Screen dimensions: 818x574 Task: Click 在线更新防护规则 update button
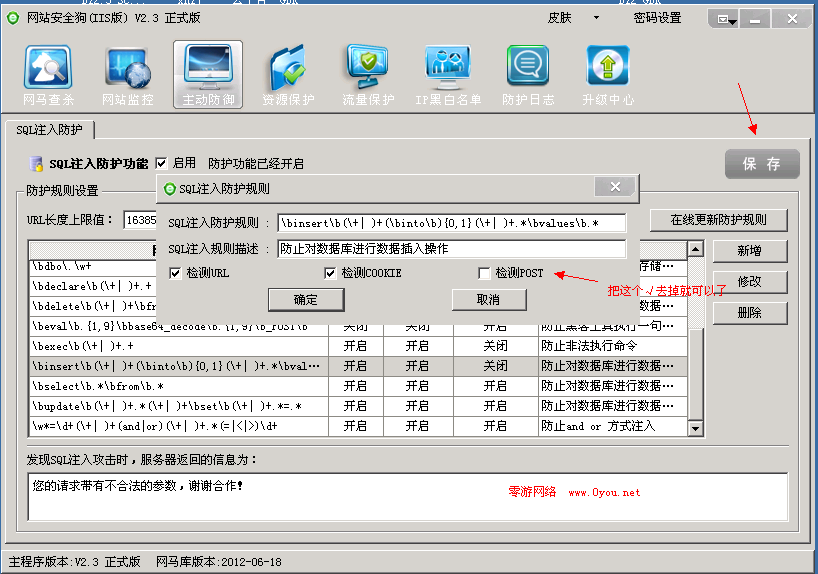coord(718,220)
